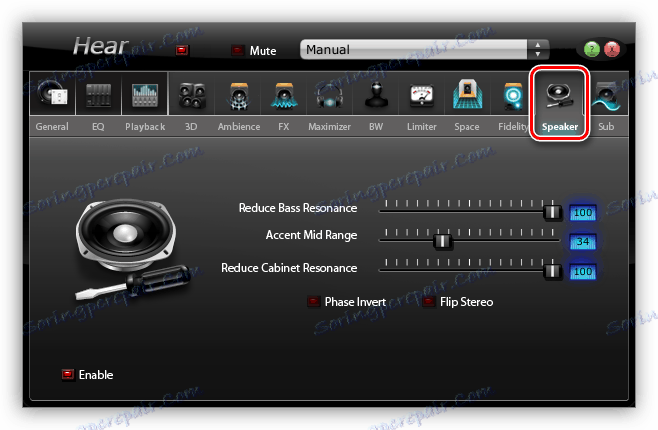Screen dimensions: 658x430
Task: Toggle the power indicator beside Hear logo
Action: point(182,50)
